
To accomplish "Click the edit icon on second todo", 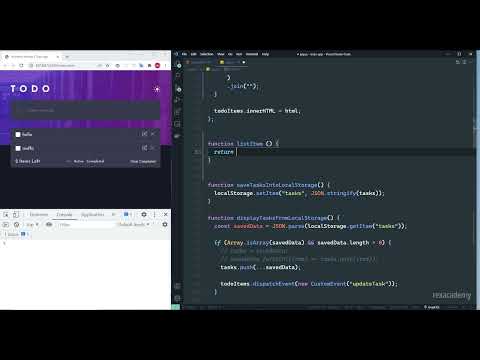I will [144, 148].
